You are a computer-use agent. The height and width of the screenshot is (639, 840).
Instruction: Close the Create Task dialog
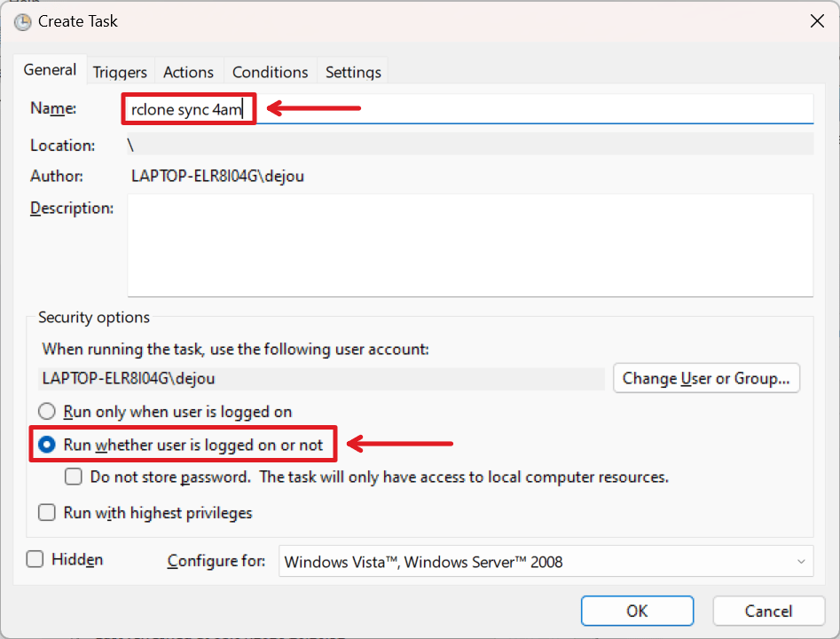pyautogui.click(x=817, y=20)
